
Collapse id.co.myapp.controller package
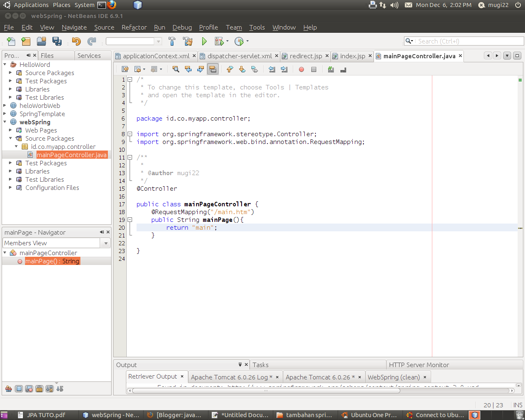click(x=16, y=146)
